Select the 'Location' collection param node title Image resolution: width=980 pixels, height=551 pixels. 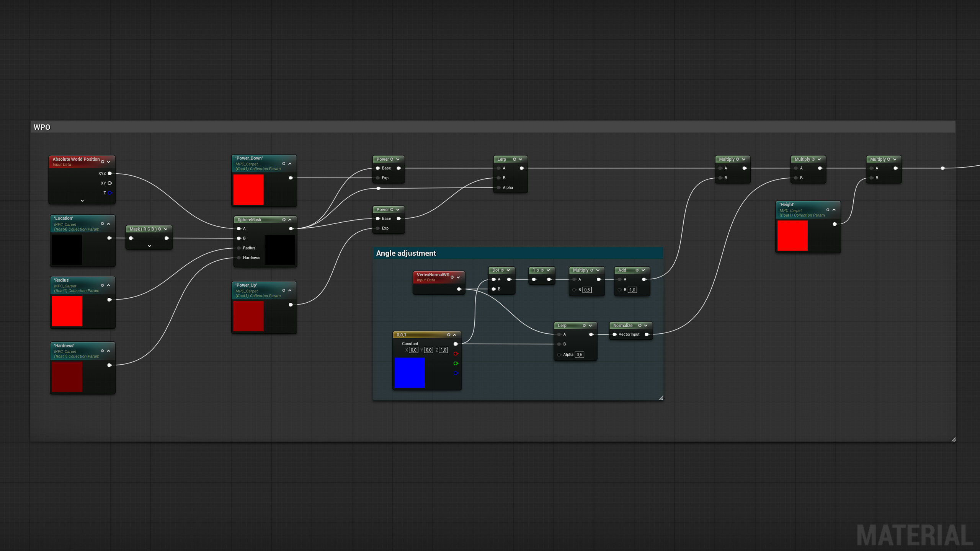tap(64, 218)
